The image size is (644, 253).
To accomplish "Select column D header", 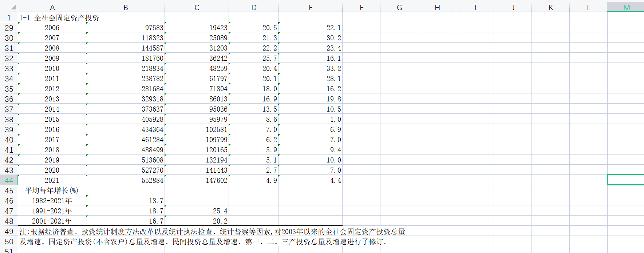I will point(254,7).
